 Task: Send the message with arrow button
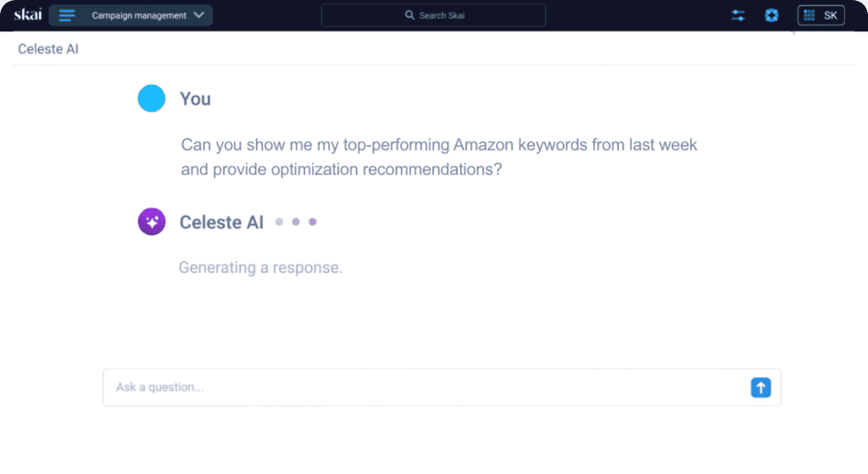[760, 388]
